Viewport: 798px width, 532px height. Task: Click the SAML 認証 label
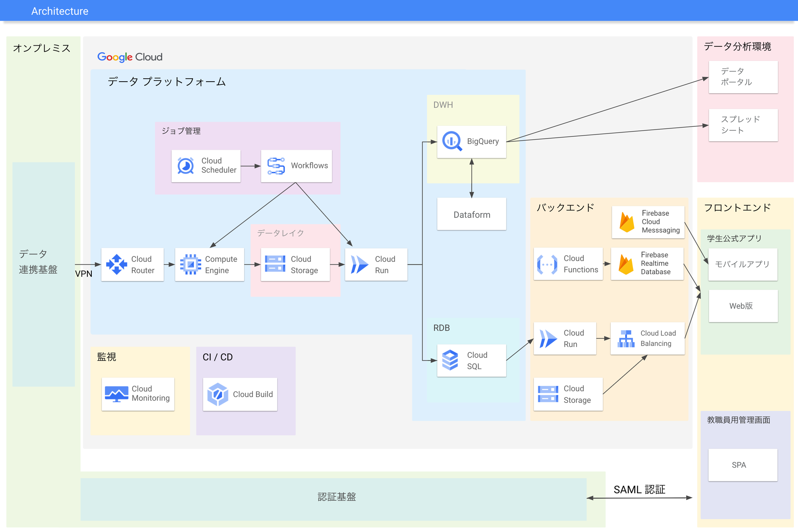pos(639,490)
